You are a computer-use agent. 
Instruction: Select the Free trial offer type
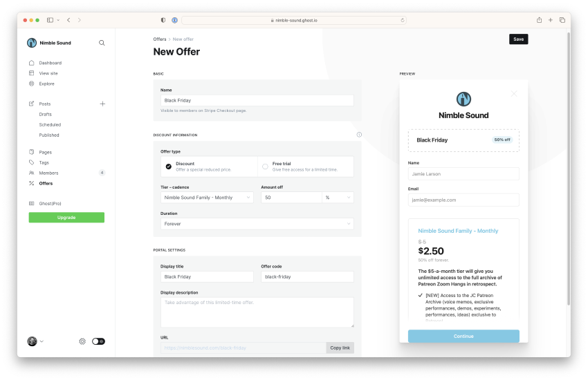pos(306,167)
